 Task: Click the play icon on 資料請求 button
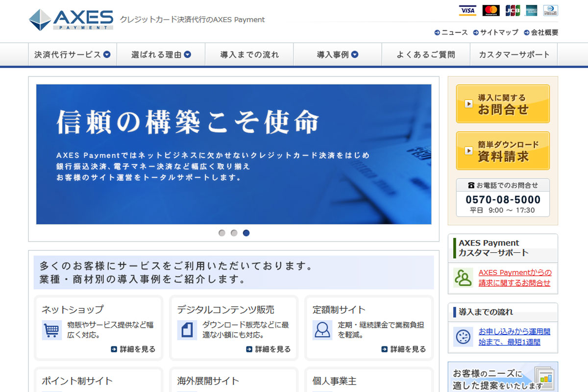coord(469,151)
